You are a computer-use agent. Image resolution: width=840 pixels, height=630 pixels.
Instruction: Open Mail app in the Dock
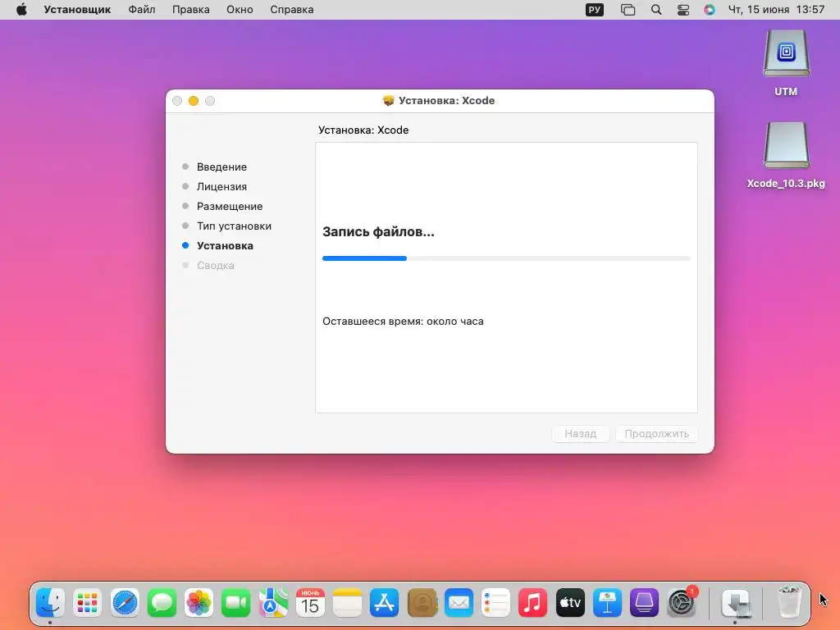click(459, 603)
